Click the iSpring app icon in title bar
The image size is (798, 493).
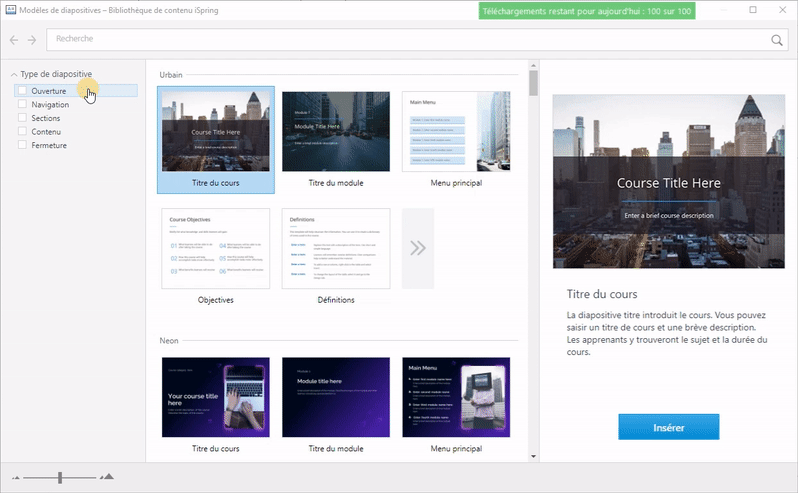[x=10, y=10]
